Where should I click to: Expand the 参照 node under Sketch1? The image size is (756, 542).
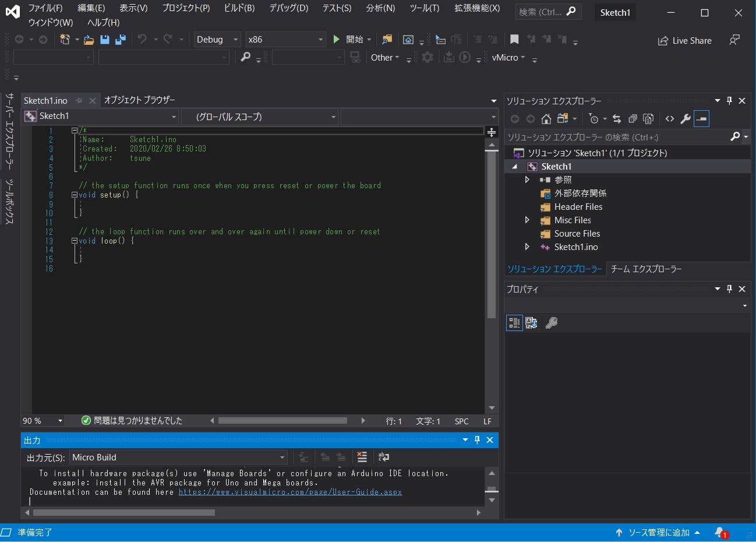coord(527,180)
